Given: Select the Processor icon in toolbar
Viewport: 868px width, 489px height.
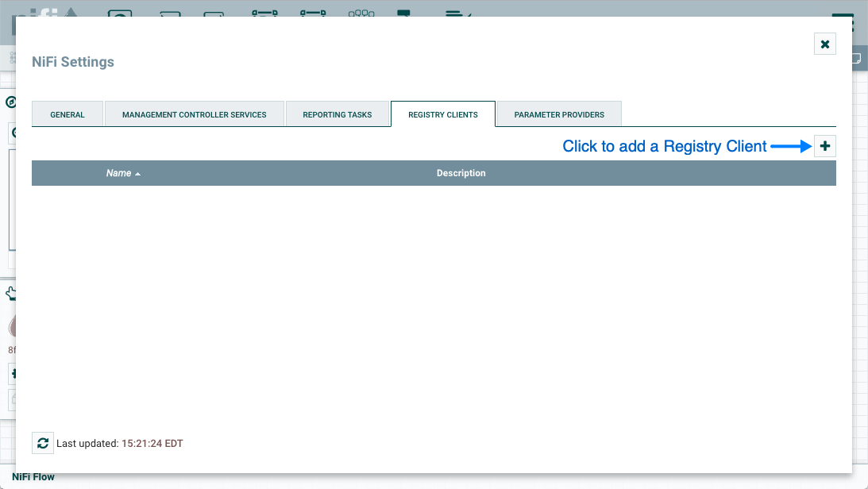Looking at the screenshot, I should [x=119, y=11].
